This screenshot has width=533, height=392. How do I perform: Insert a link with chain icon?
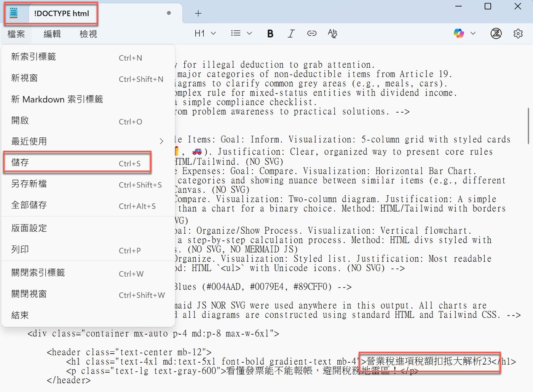pyautogui.click(x=312, y=33)
